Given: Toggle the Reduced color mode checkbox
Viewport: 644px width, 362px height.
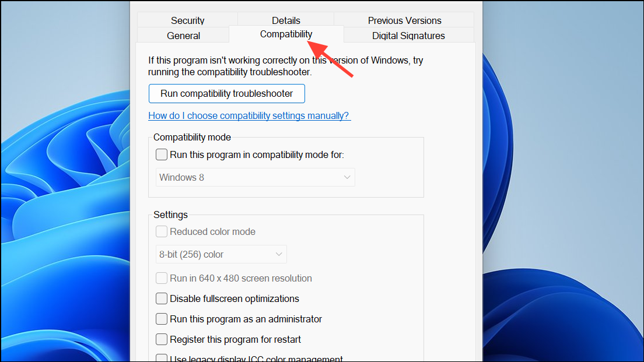Looking at the screenshot, I should pyautogui.click(x=162, y=231).
